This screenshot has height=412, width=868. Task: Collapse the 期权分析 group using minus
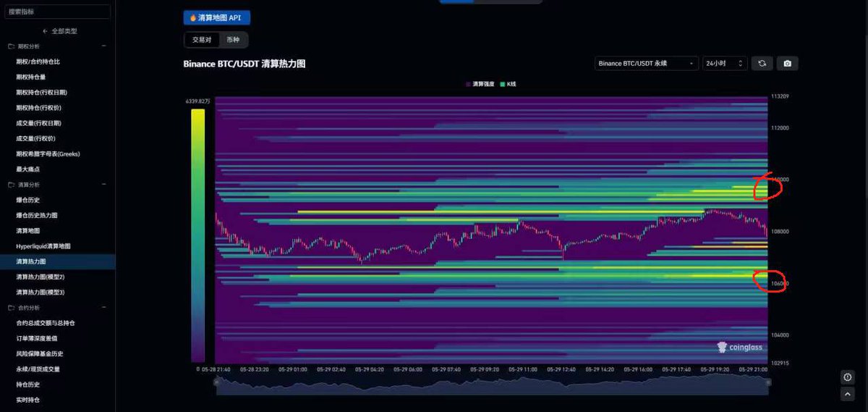103,46
